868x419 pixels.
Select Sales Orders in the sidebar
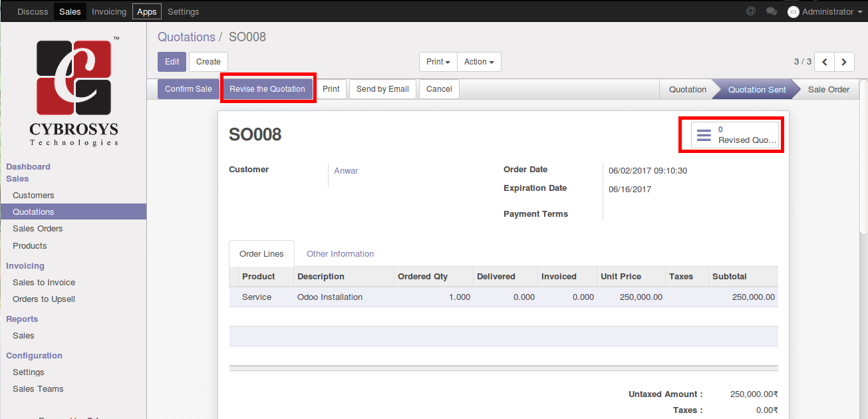click(38, 229)
